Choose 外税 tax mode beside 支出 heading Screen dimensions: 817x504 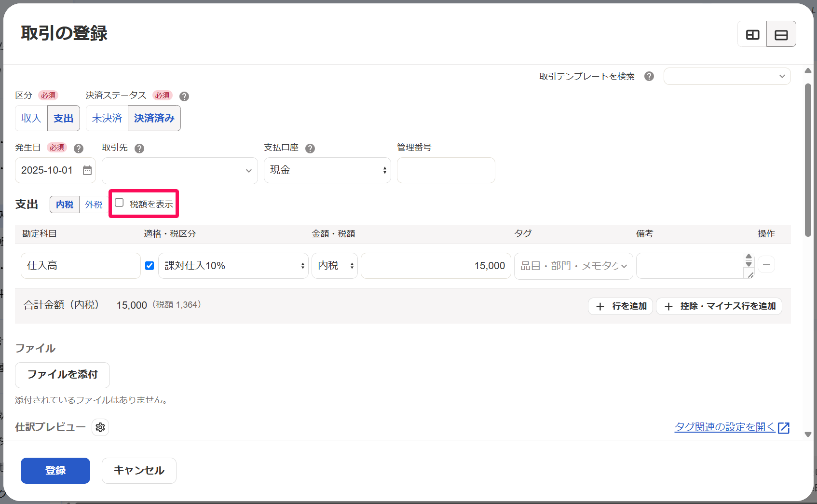[94, 204]
